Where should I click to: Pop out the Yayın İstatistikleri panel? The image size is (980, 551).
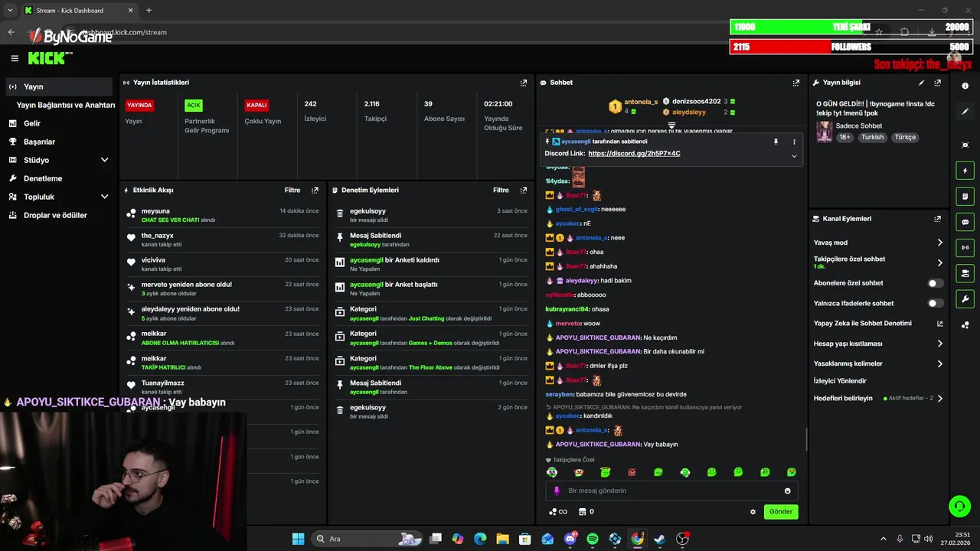click(524, 83)
